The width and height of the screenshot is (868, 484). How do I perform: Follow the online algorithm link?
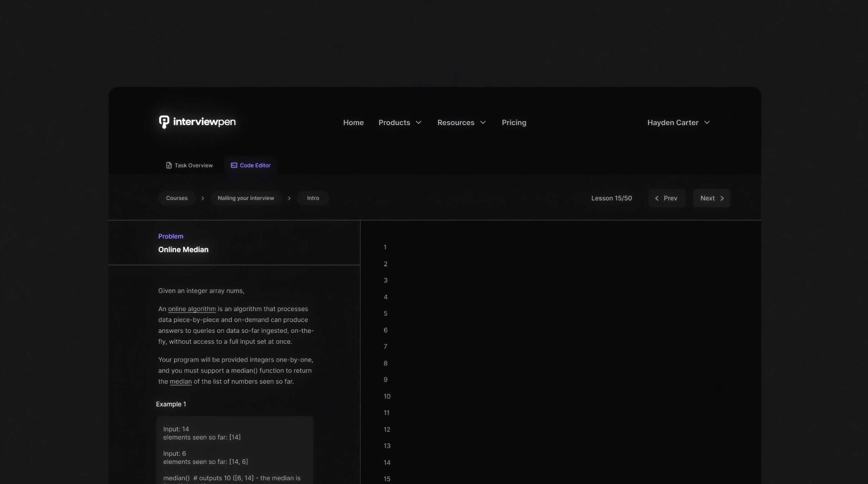coord(192,309)
